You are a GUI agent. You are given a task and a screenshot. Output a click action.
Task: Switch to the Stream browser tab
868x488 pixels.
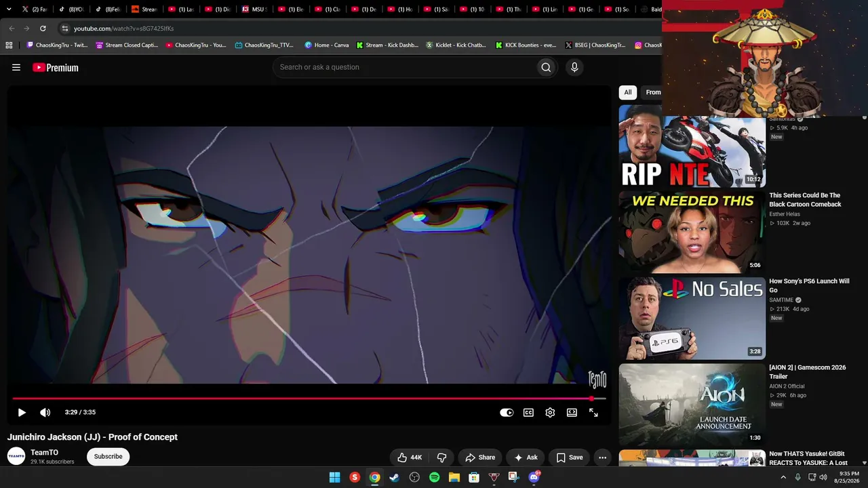(x=145, y=9)
